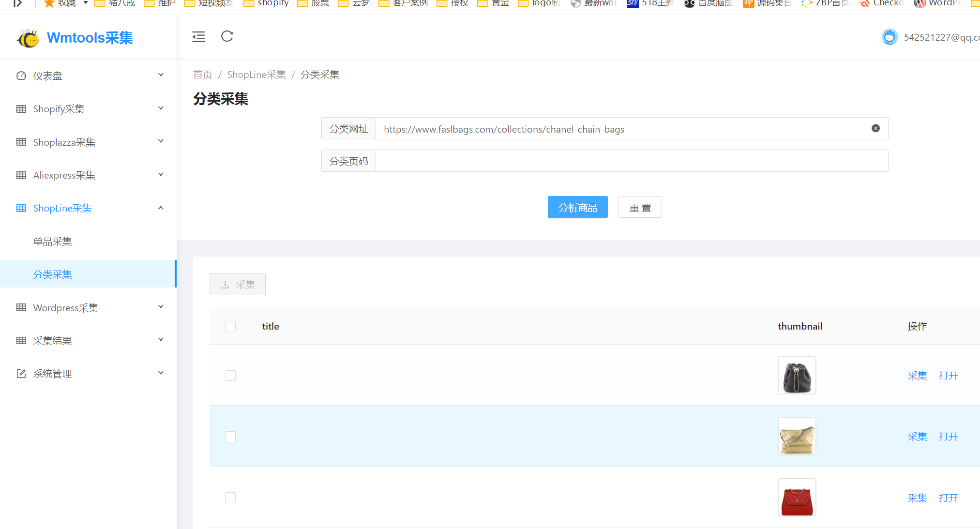Click the user avatar beside the email

click(890, 36)
